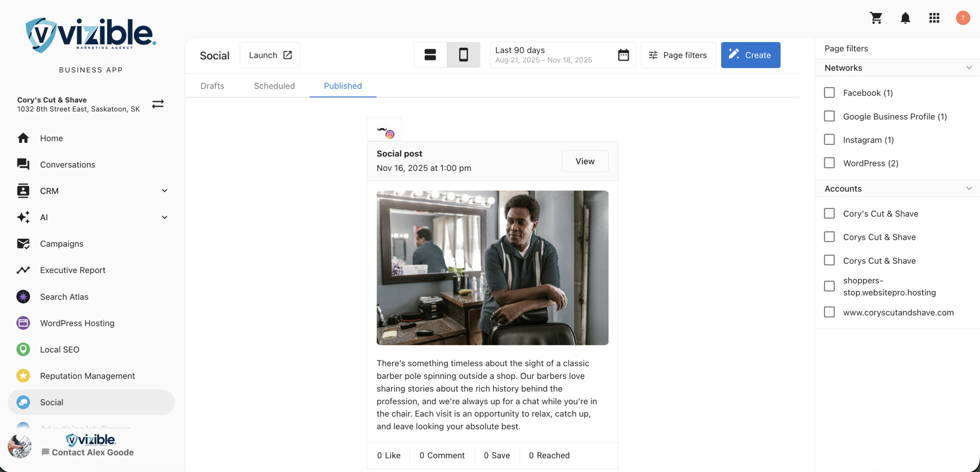
Task: Switch to list layout view
Action: (x=430, y=55)
